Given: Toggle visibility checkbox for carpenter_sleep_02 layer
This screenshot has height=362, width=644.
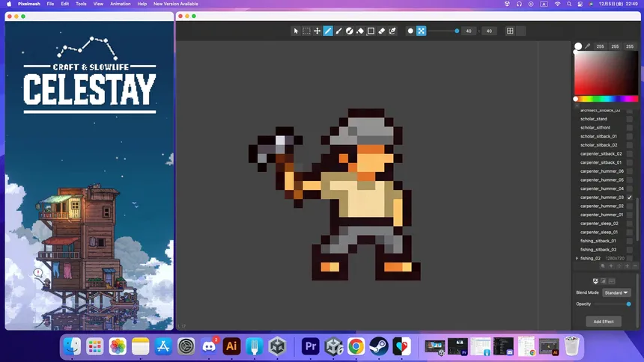Looking at the screenshot, I should (x=629, y=224).
